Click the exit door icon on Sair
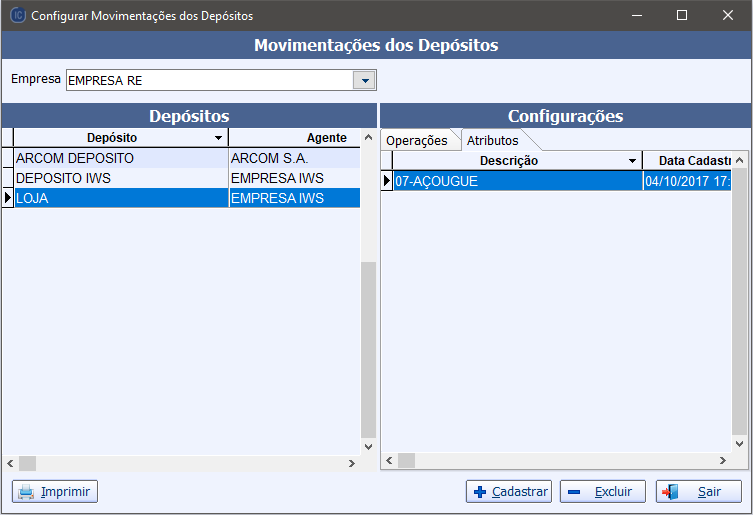 point(670,492)
